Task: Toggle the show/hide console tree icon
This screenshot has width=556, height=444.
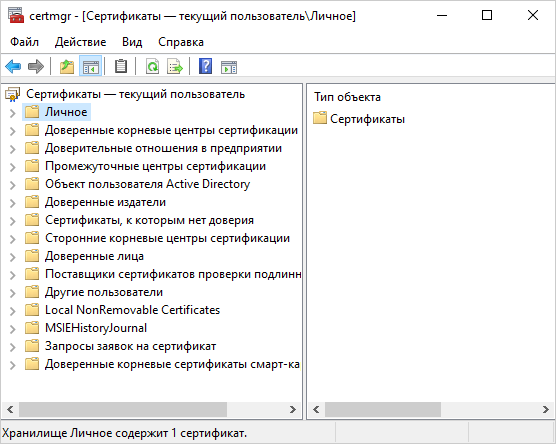Action: pyautogui.click(x=90, y=66)
